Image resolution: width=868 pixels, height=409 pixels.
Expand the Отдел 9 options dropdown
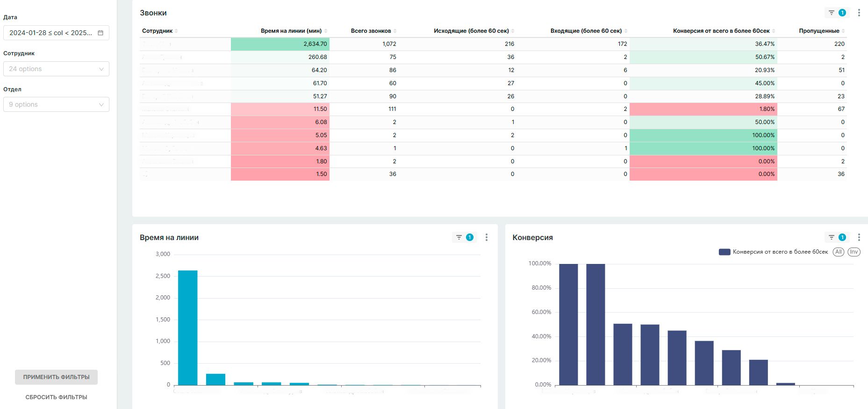pos(56,104)
